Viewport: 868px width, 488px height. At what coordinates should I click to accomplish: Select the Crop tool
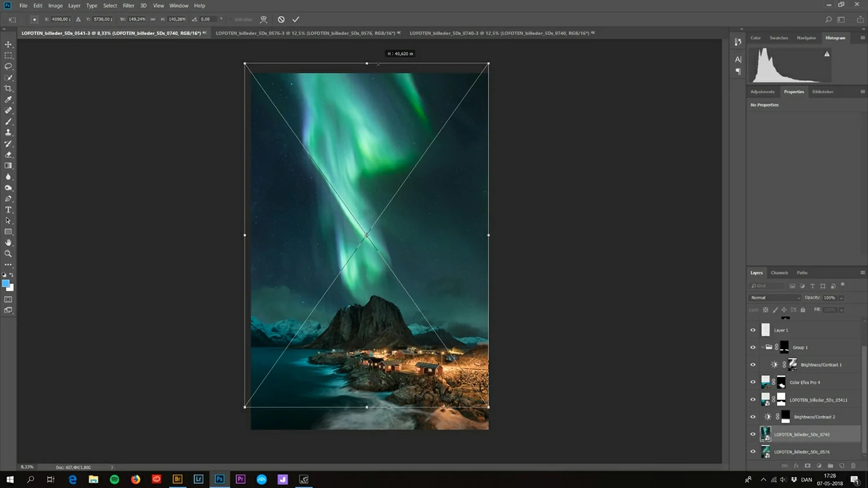[8, 88]
